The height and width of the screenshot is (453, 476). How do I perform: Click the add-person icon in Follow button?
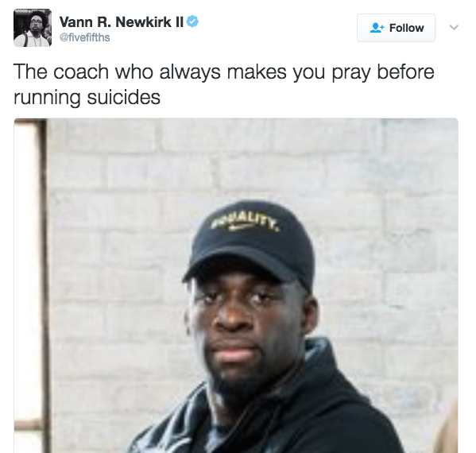click(377, 28)
